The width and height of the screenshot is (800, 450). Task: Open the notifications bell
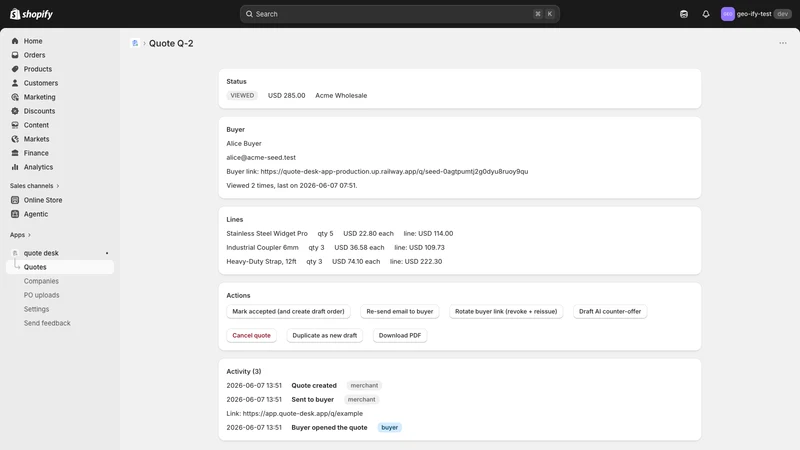[x=706, y=14]
